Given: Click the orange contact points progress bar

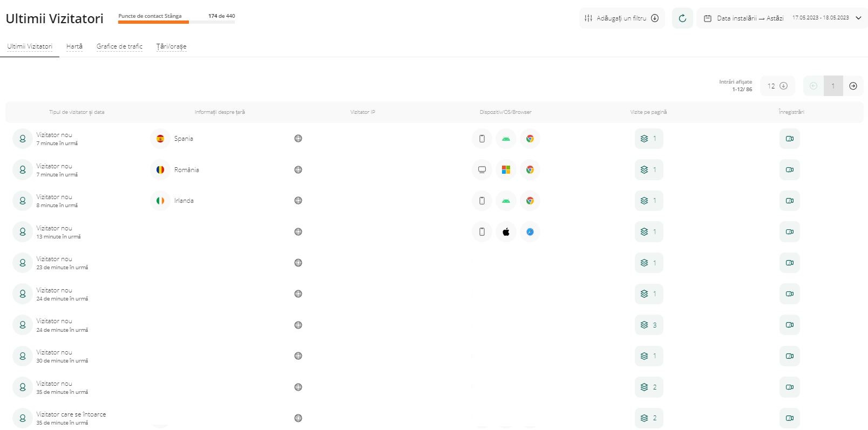Looking at the screenshot, I should tap(154, 22).
